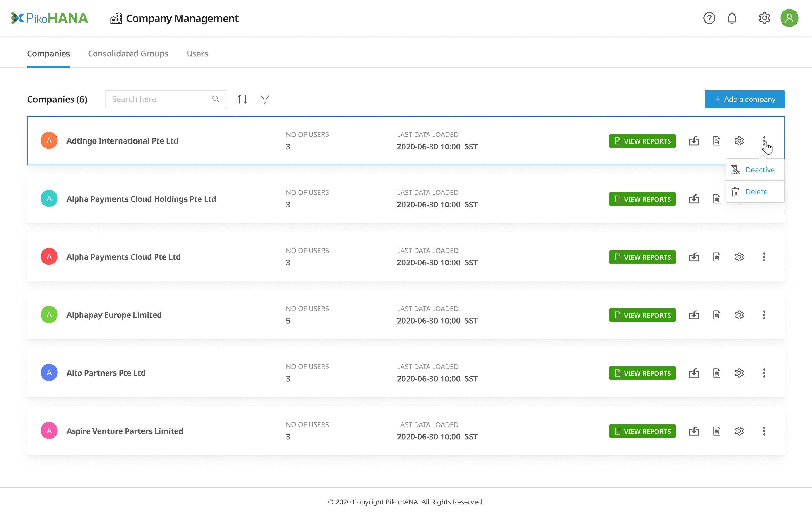Click the PikoHANA logo

(49, 18)
